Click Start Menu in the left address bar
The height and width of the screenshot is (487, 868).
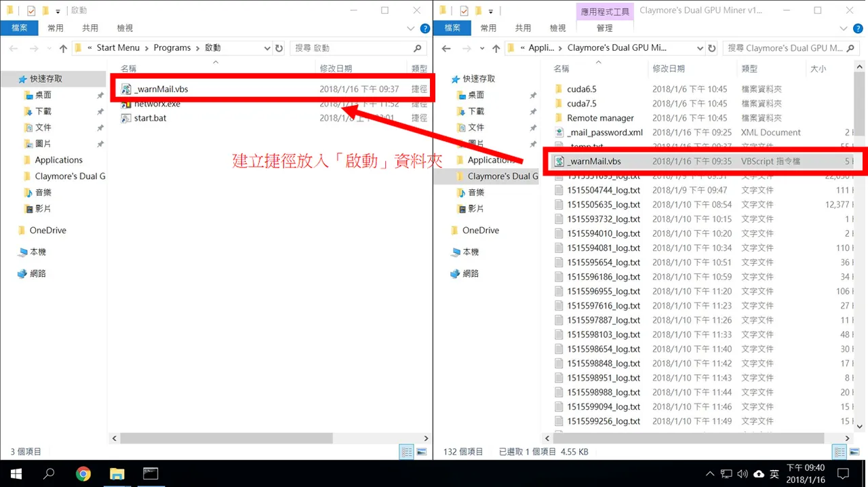point(118,48)
